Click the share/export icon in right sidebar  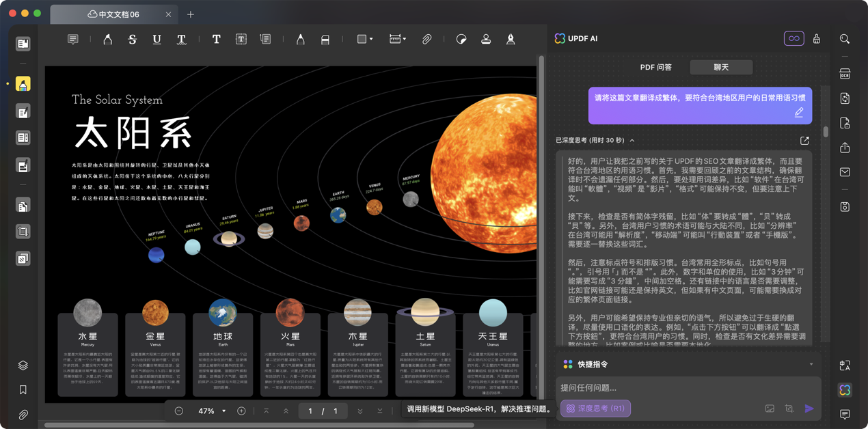[x=845, y=148]
